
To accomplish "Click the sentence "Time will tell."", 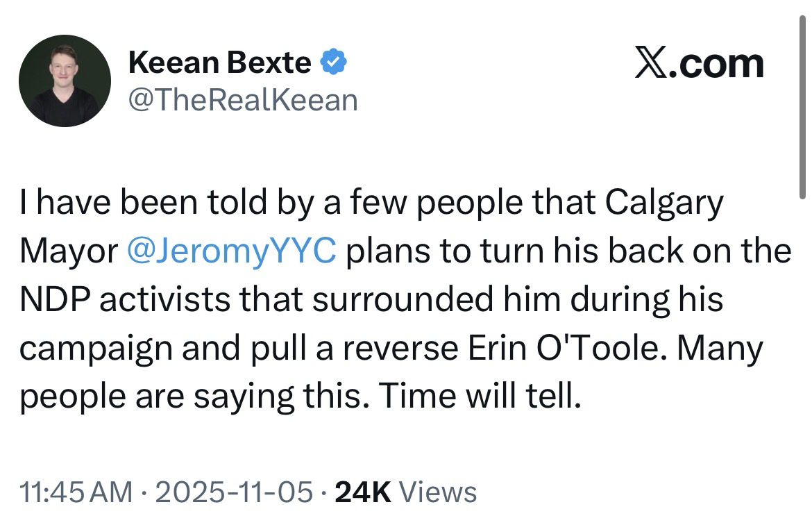I will pos(480,396).
